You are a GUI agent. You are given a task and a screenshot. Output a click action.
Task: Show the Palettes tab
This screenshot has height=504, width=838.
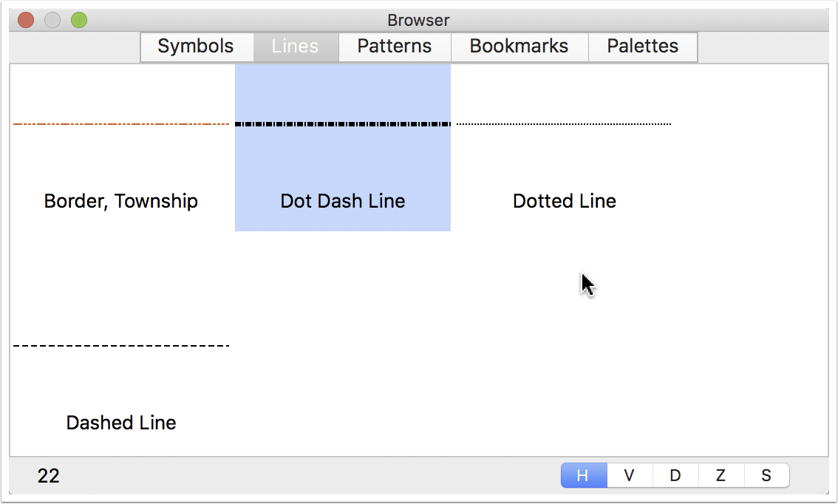pyautogui.click(x=643, y=47)
